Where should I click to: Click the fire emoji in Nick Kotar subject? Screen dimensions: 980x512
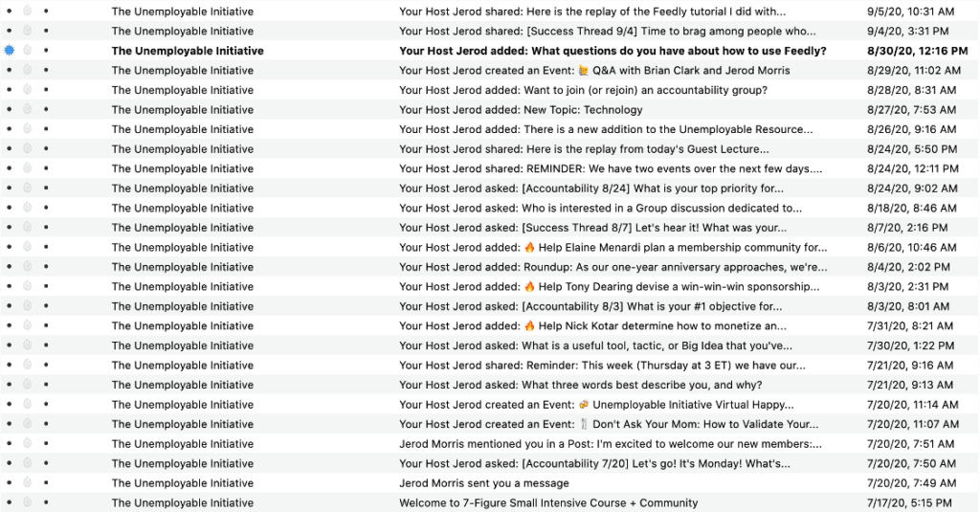pos(529,326)
